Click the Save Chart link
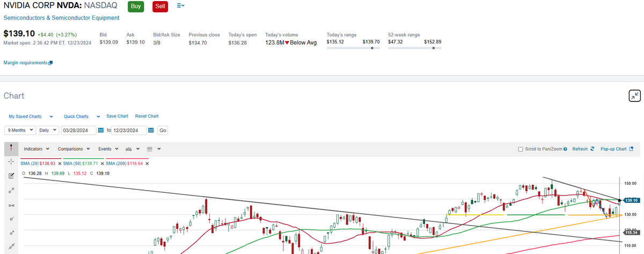Screen dimensions: 644x254 [x=117, y=116]
